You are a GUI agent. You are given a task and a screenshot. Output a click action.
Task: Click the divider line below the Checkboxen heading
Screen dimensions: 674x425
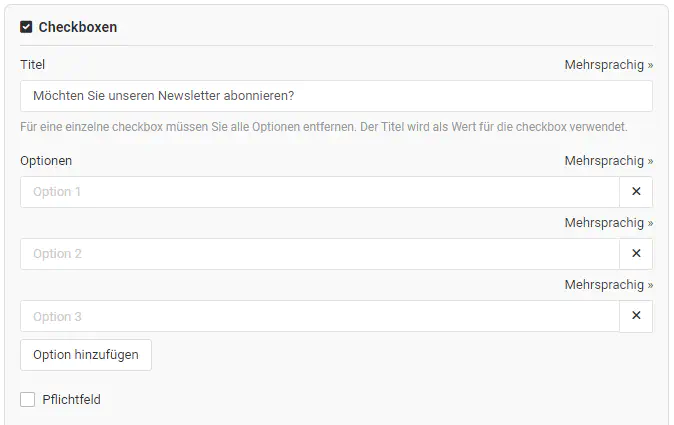pos(336,45)
